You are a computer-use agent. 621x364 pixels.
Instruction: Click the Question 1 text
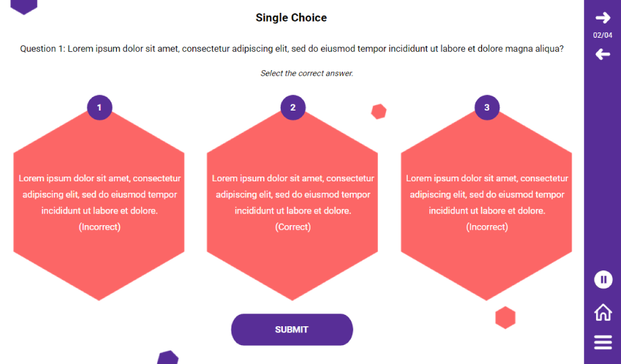click(x=292, y=49)
